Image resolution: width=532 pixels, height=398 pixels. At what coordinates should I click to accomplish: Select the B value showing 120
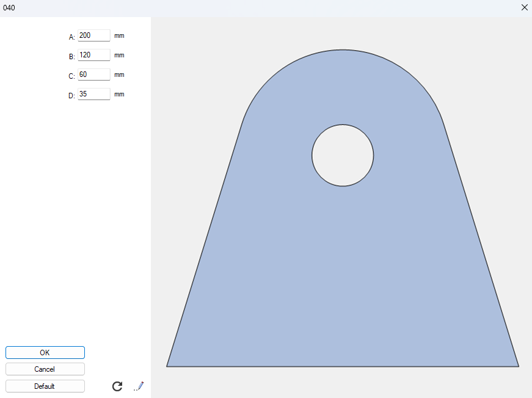tap(93, 55)
